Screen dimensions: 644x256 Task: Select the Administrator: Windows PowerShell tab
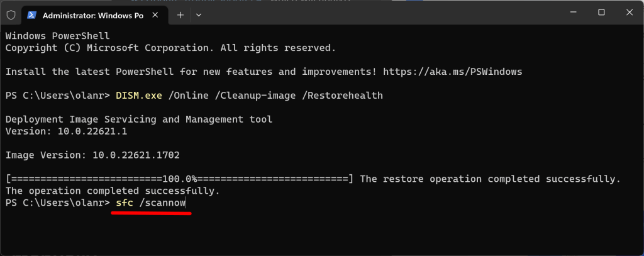coord(88,15)
